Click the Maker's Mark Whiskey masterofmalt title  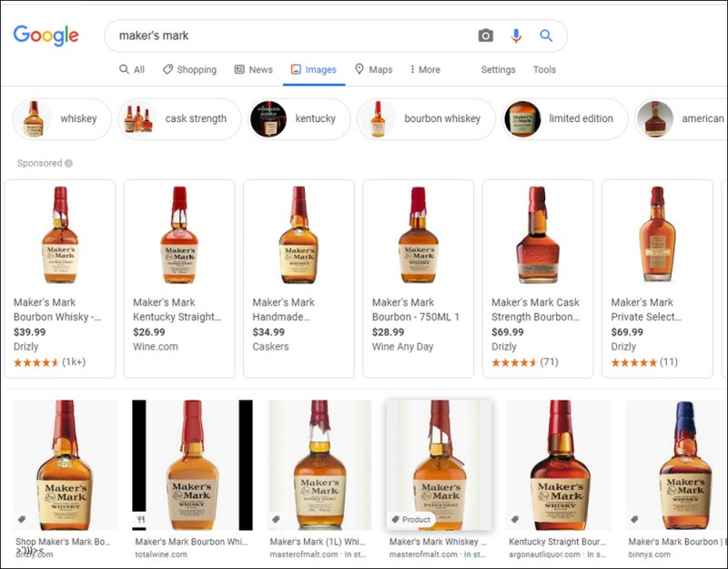438,542
